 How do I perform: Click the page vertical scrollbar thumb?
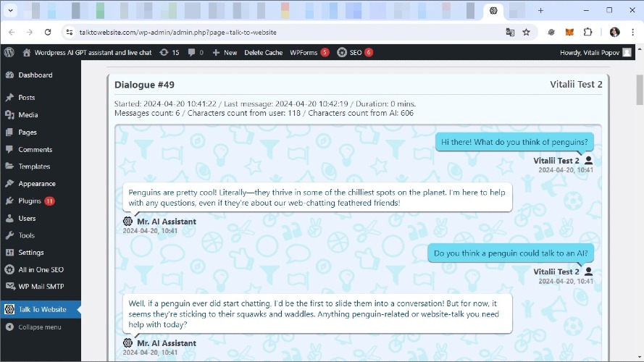(x=640, y=90)
